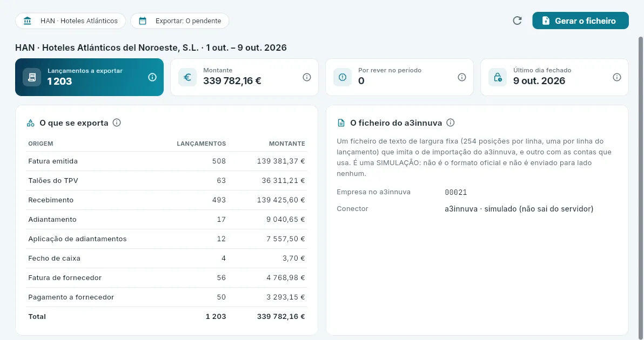
Task: Click the MONTANTE column header
Action: click(287, 144)
